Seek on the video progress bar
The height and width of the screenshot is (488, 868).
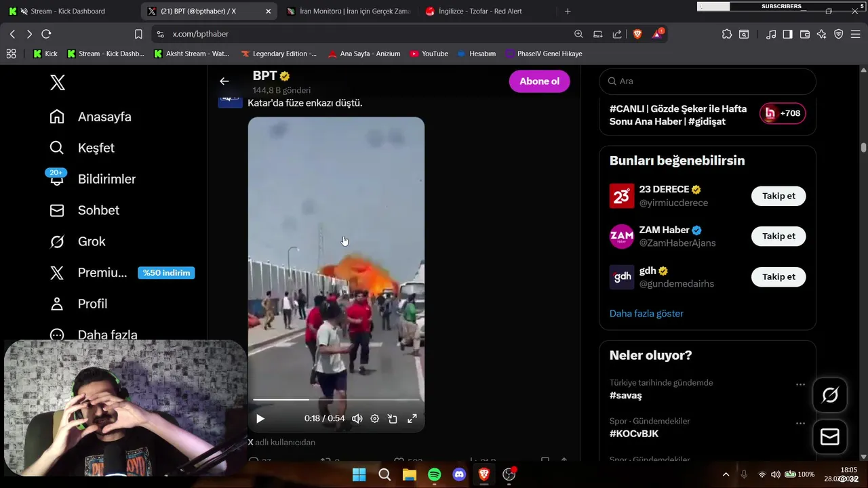[336, 400]
